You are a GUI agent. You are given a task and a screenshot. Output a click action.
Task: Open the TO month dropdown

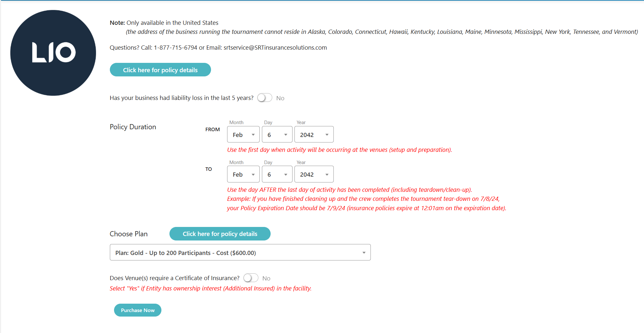click(243, 174)
